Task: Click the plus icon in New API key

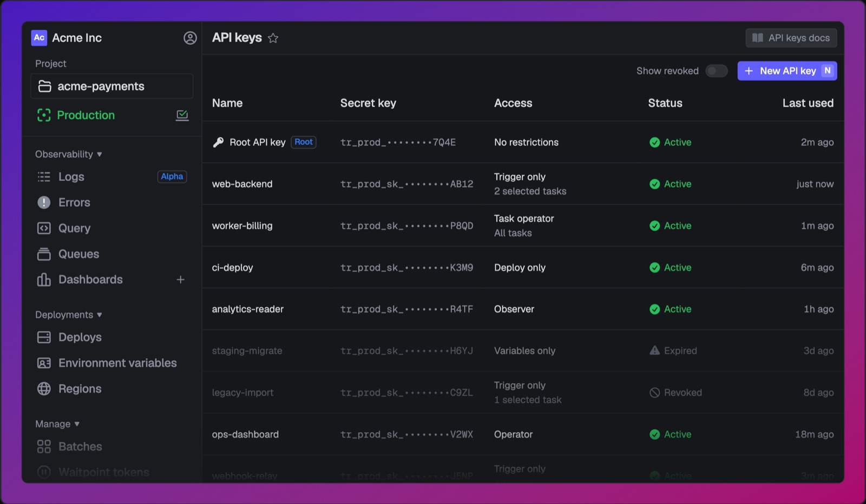Action: coord(749,71)
